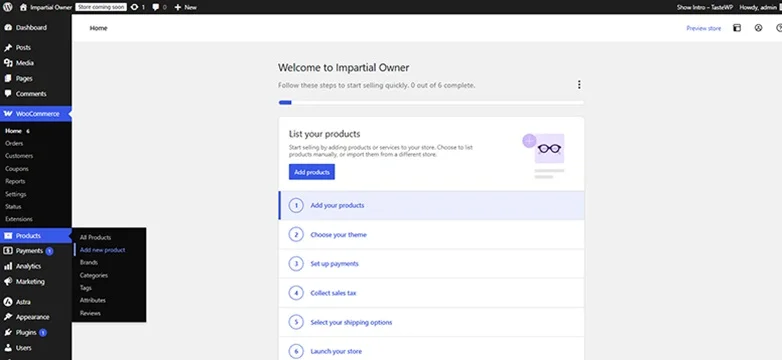Open the Impartial Owner site home icon

pyautogui.click(x=23, y=7)
